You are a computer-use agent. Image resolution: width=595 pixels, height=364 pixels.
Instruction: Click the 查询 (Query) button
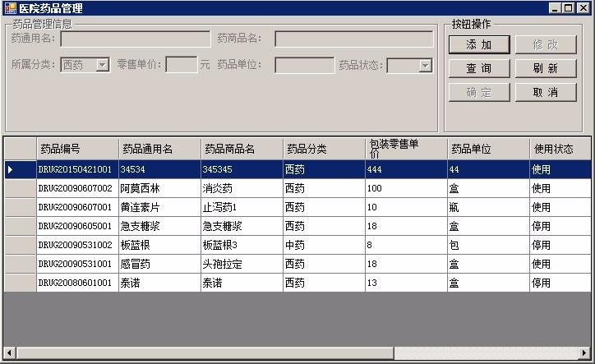[x=479, y=68]
